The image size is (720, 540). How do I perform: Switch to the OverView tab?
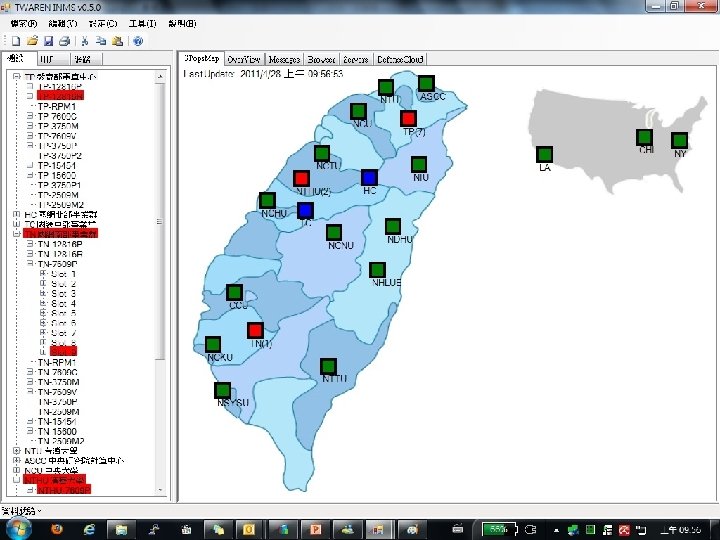coord(244,59)
